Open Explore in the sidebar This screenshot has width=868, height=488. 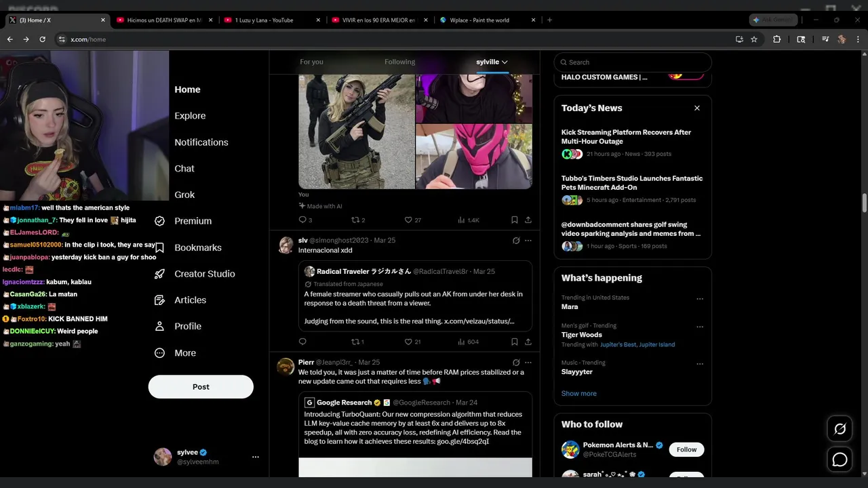[190, 116]
